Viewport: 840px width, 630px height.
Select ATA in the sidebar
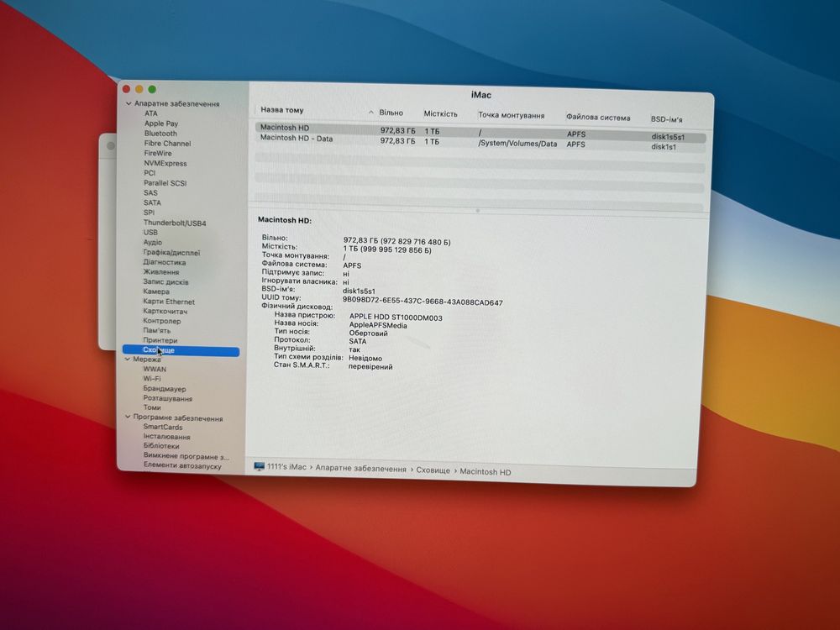(151, 113)
